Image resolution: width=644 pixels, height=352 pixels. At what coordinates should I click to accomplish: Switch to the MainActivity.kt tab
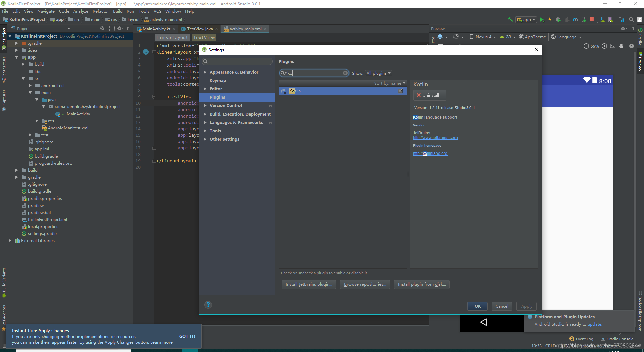(x=156, y=29)
